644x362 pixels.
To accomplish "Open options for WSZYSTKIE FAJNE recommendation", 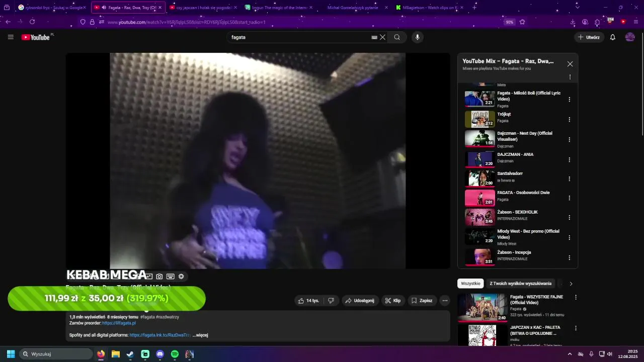I will coord(576,297).
